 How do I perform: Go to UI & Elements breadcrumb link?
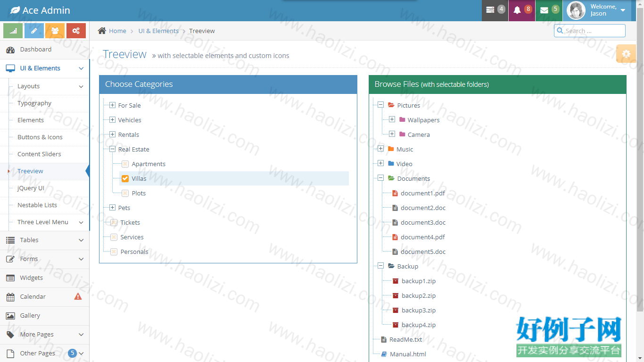158,31
